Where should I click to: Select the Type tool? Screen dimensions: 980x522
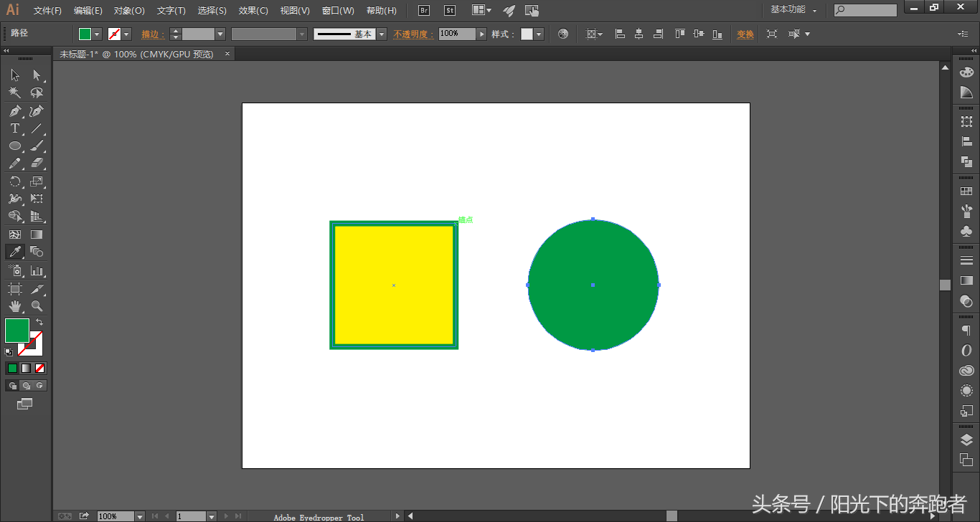click(14, 128)
